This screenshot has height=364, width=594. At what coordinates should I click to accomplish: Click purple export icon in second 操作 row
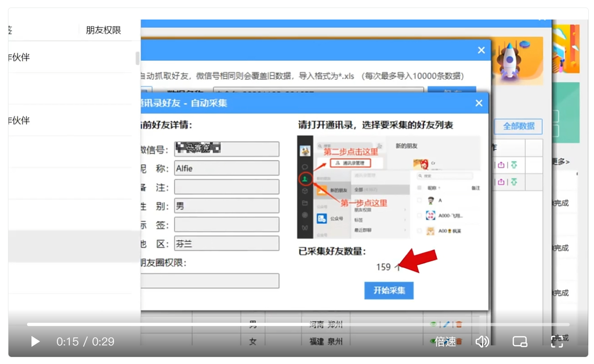(x=501, y=182)
